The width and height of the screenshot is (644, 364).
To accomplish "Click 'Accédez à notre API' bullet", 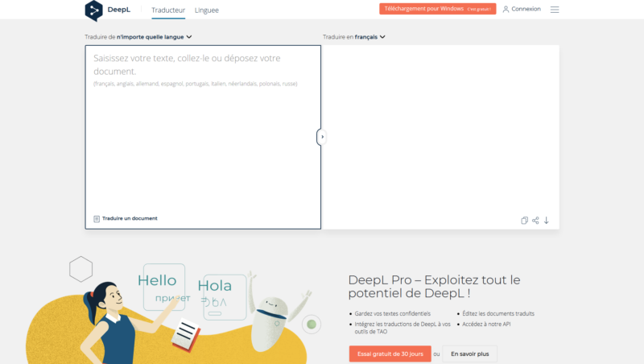I will (486, 325).
